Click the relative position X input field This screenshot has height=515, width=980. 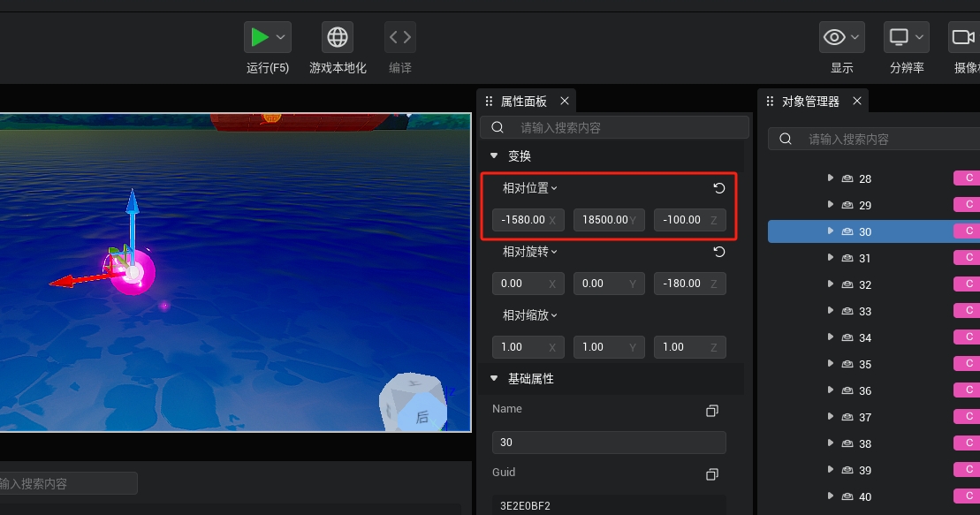(x=522, y=220)
